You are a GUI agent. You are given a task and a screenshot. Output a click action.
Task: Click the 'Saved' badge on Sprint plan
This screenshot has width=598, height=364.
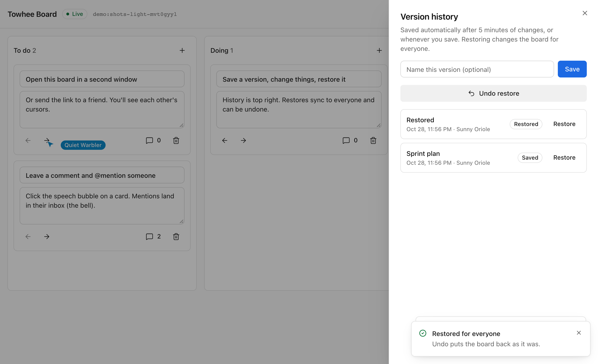[x=530, y=157]
